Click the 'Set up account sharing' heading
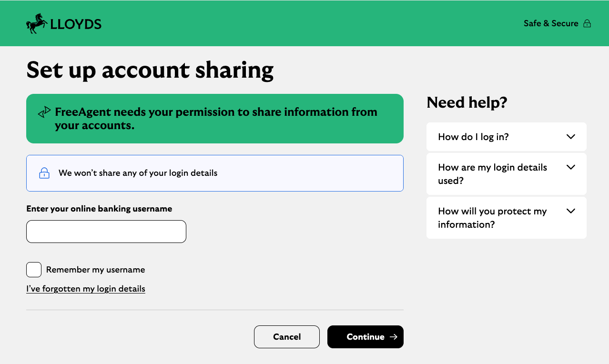Screen dimensions: 609x364 [x=150, y=70]
